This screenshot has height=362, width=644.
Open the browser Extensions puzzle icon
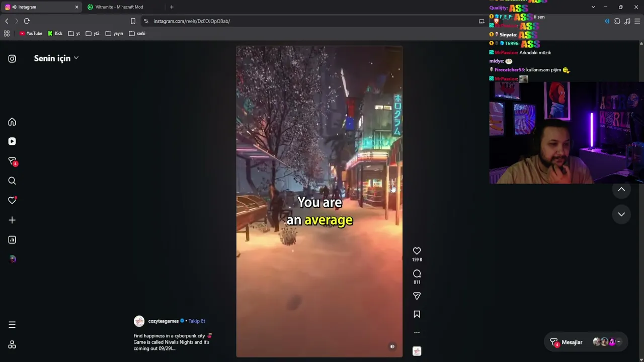[x=617, y=21]
